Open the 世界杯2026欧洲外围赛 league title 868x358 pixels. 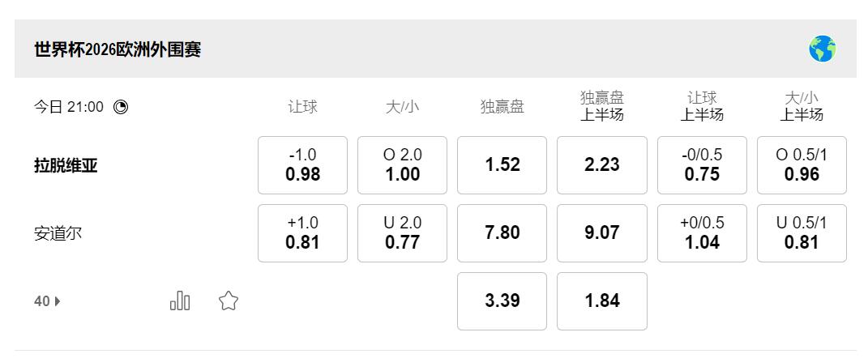pyautogui.click(x=118, y=49)
